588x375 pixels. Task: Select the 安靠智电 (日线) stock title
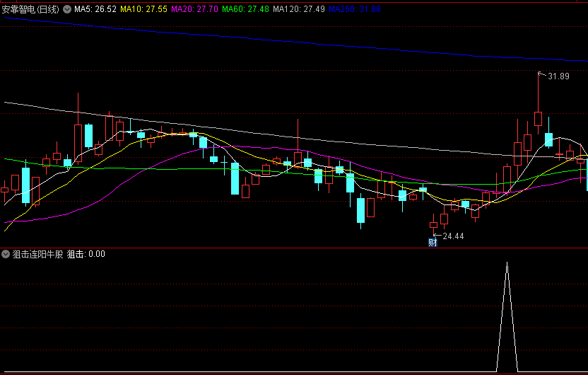[31, 9]
